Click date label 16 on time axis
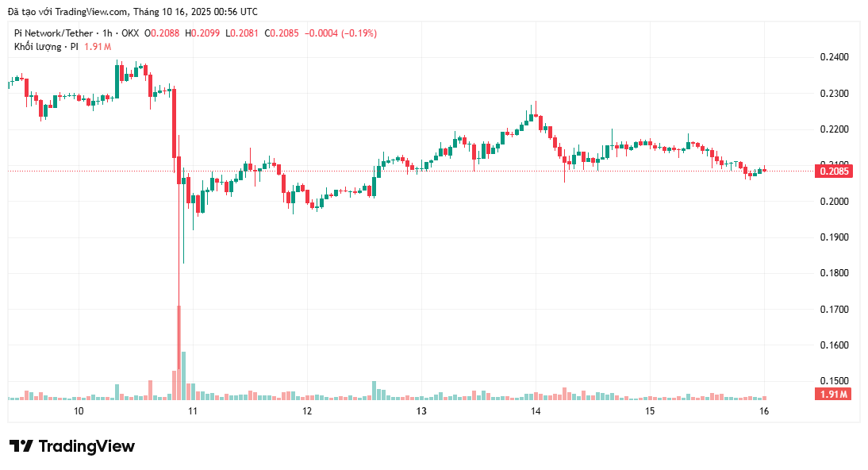This screenshot has width=868, height=470. (x=764, y=410)
